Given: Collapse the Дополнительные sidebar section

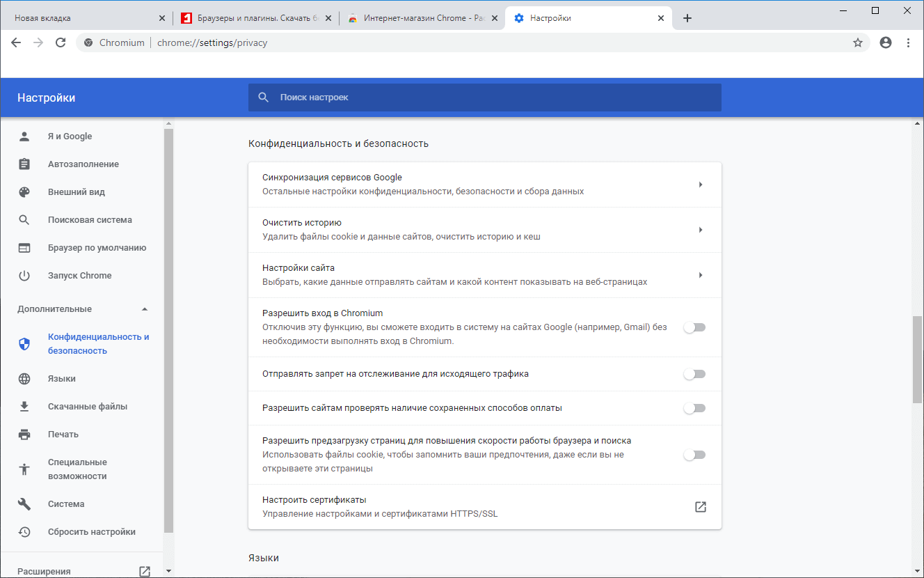Looking at the screenshot, I should [x=145, y=309].
